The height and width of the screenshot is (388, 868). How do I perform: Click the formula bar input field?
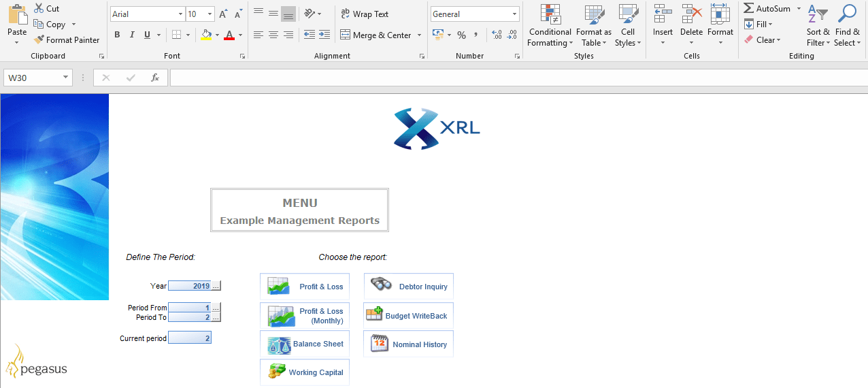pyautogui.click(x=517, y=78)
